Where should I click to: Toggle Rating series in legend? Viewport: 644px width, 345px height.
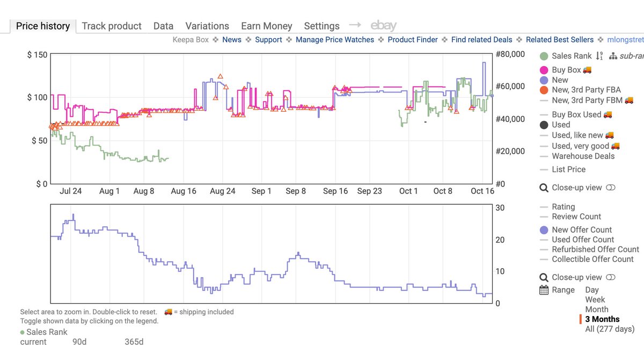click(557, 207)
